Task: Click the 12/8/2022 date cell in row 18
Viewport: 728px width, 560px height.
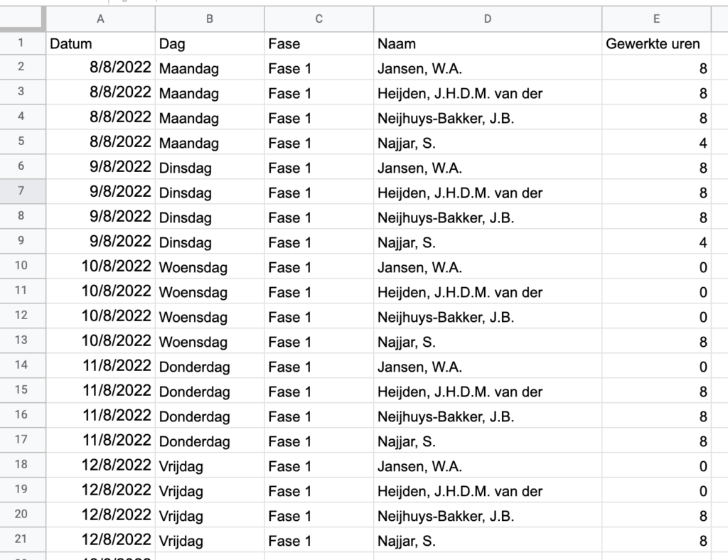Action: 100,467
